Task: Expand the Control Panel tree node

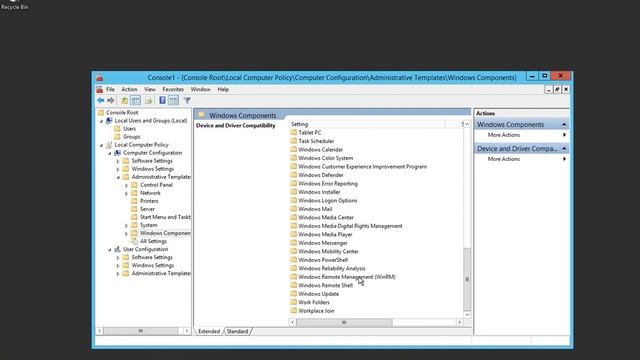Action: pos(127,185)
